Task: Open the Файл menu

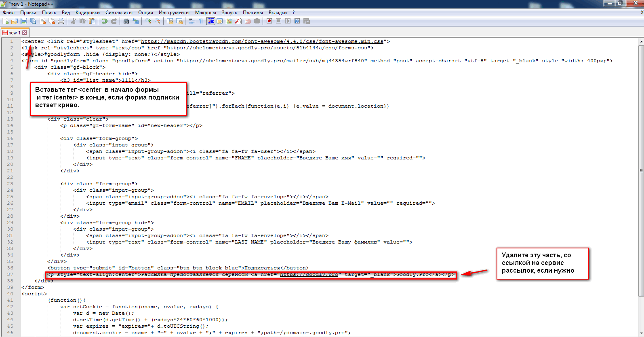Action: pos(9,13)
